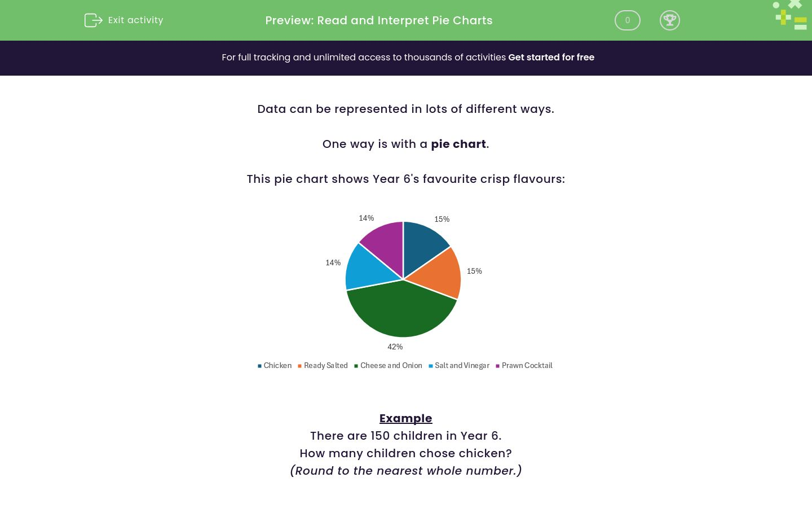
Task: Click the Chicken legend marker
Action: pos(260,366)
